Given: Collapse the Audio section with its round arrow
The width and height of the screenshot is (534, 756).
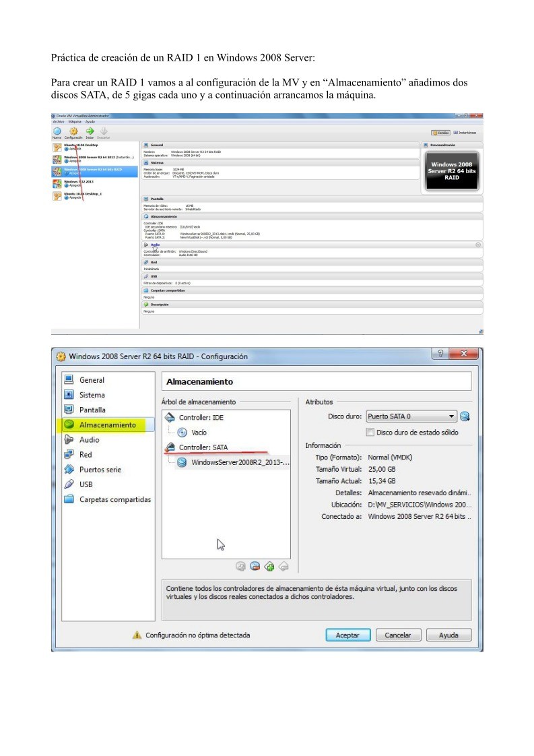Looking at the screenshot, I should [478, 245].
